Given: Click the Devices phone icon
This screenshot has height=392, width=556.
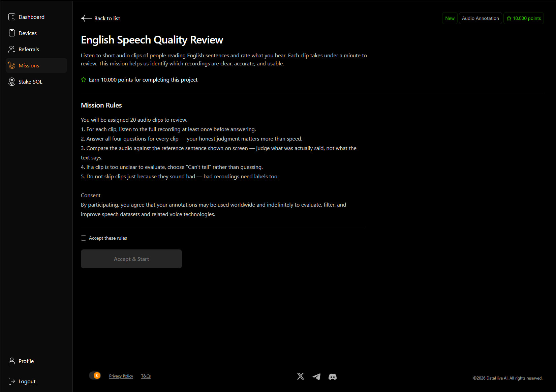Looking at the screenshot, I should (12, 33).
